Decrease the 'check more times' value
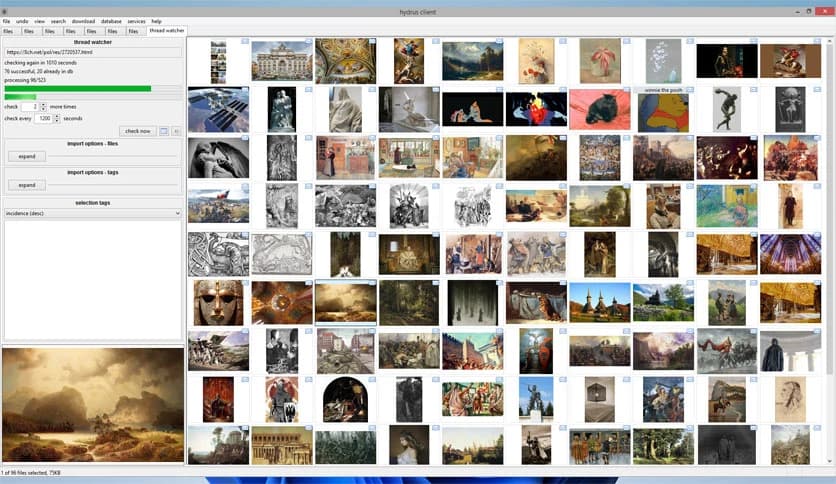The image size is (836, 484). pos(43,109)
